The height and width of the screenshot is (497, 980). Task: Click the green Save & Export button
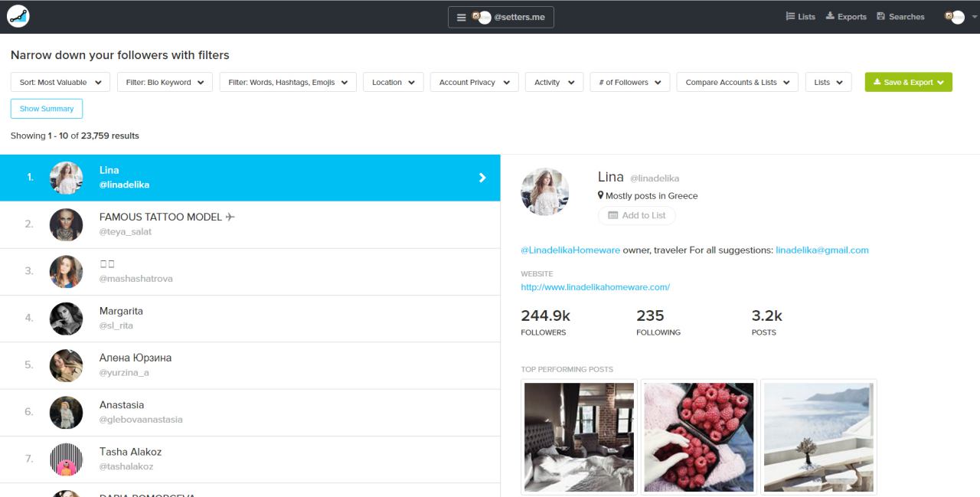[909, 82]
